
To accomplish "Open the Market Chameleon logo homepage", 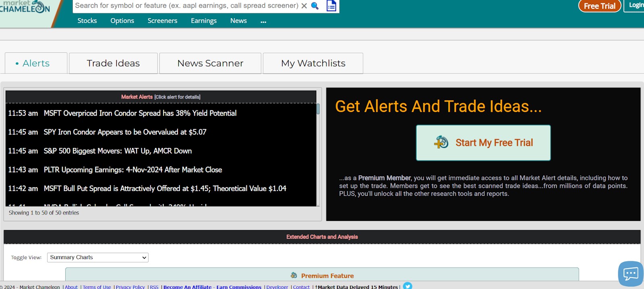I will click(25, 7).
